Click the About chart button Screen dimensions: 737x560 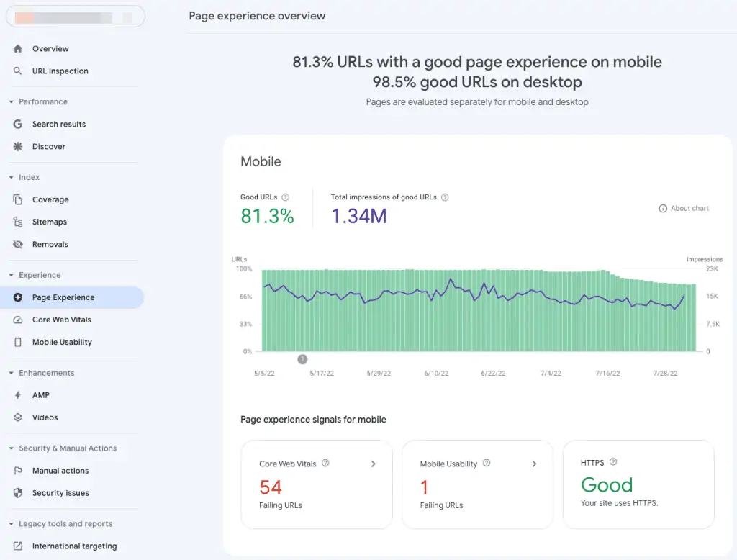(x=682, y=208)
